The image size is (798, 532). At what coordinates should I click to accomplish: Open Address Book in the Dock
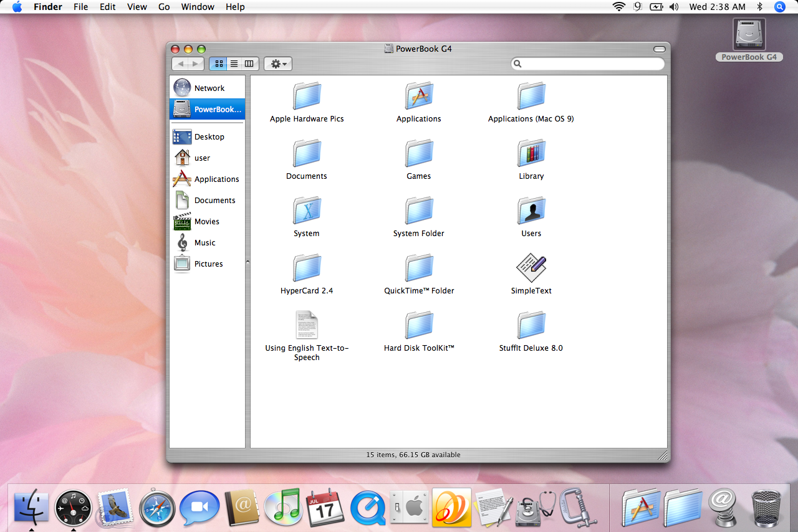coord(241,508)
